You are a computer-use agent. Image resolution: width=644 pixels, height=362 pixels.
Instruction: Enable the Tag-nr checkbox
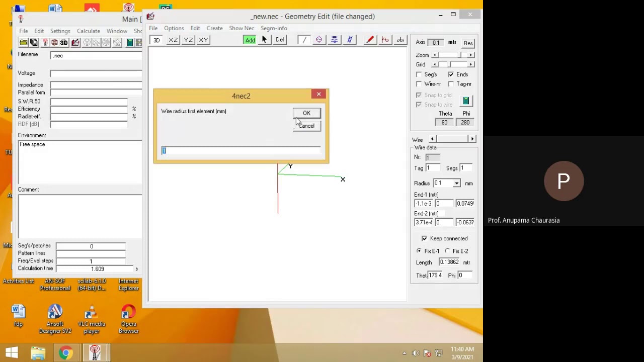click(x=451, y=84)
